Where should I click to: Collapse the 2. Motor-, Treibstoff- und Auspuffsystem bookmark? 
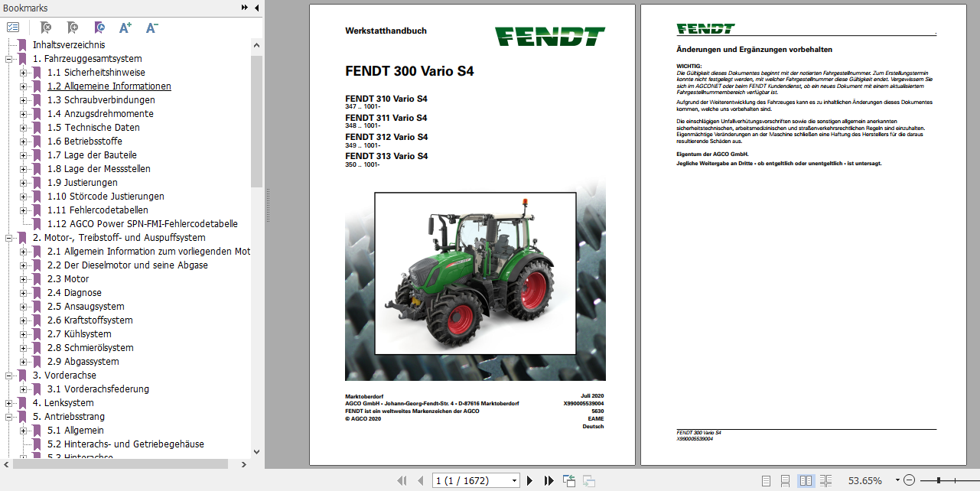(9, 238)
